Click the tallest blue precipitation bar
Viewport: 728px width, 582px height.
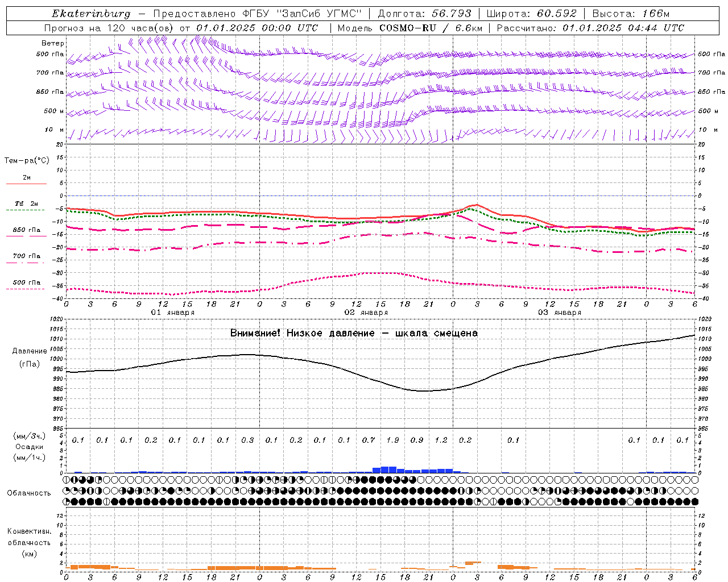[388, 469]
